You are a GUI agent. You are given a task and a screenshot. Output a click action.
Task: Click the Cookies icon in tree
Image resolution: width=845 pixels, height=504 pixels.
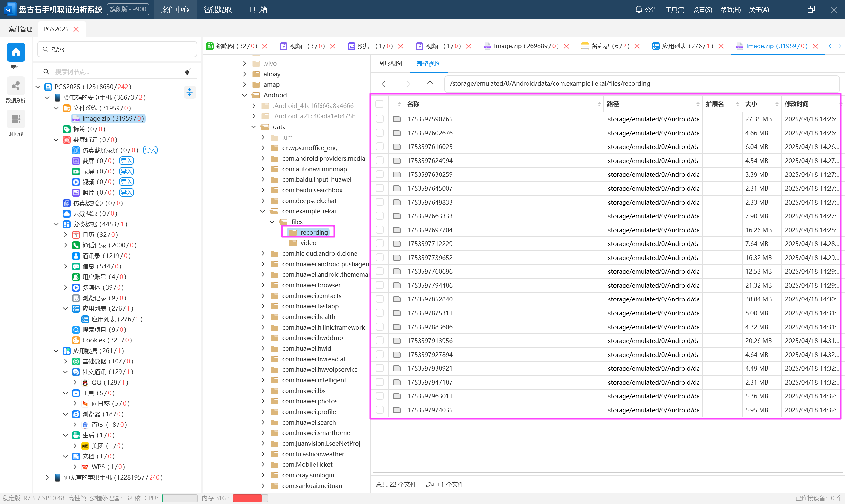pos(76,340)
